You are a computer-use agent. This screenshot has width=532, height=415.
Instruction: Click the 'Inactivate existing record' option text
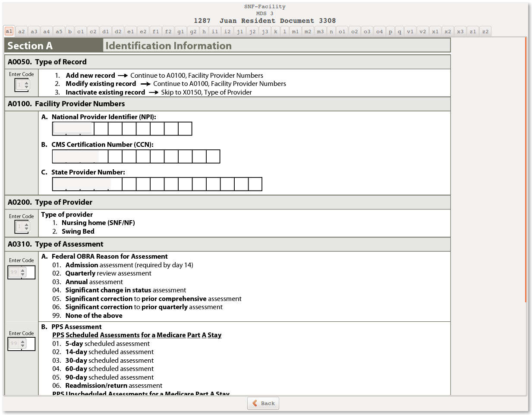click(x=105, y=92)
